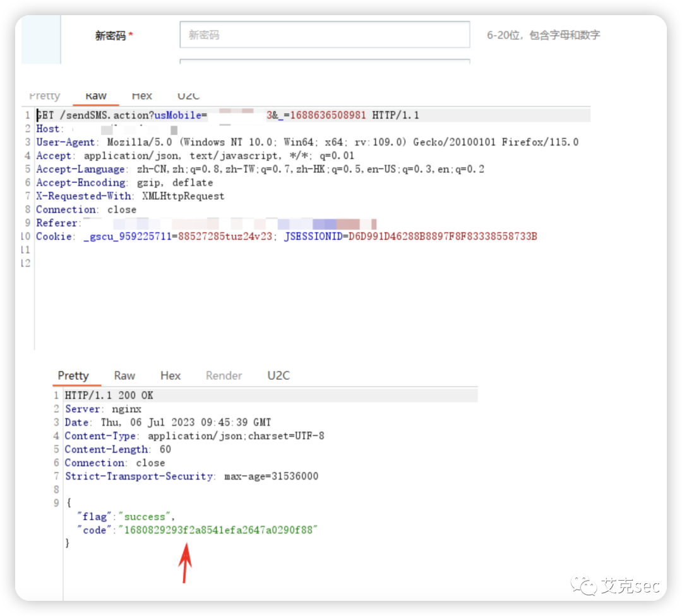The image size is (682, 616).
Task: Click the 6-20位 password hint text
Action: (543, 35)
